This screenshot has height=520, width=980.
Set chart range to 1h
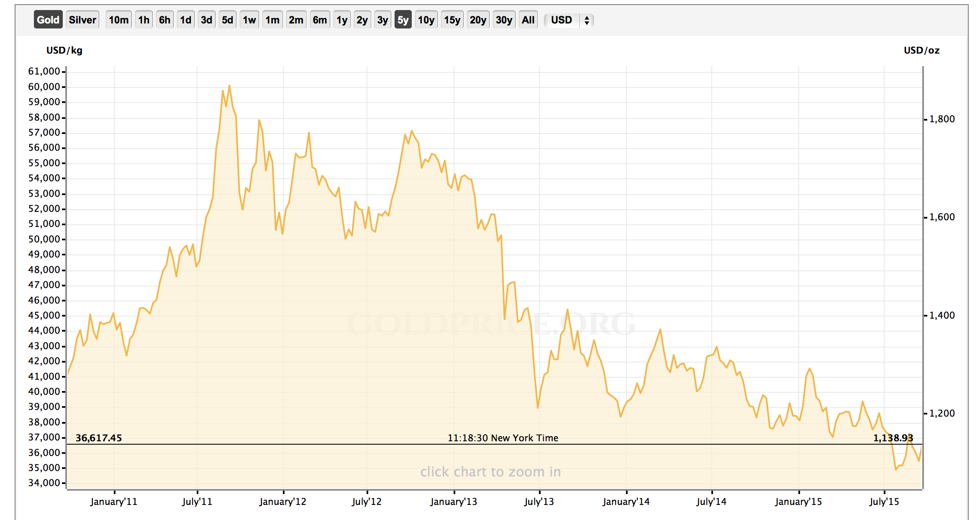coord(144,20)
